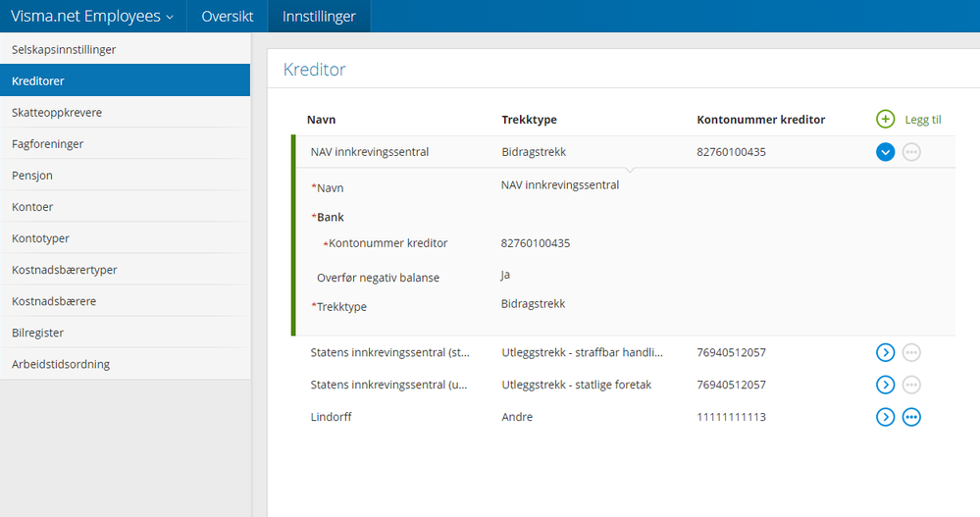Click the green plus Legg til icon
Viewport: 980px width, 517px height.
(885, 119)
